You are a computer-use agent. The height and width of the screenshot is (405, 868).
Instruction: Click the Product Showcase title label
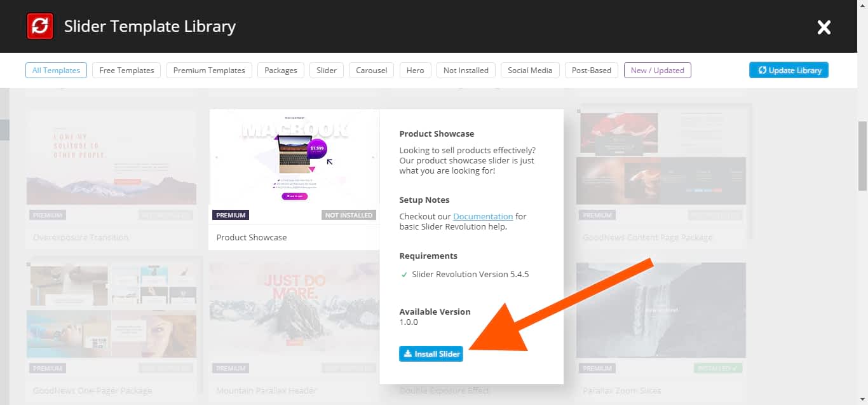[252, 237]
